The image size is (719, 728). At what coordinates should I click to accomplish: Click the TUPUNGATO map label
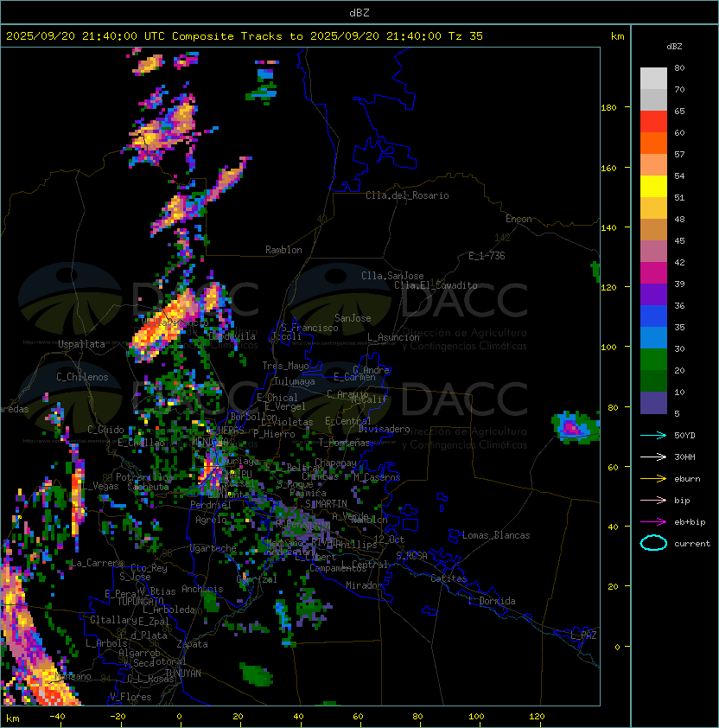click(x=140, y=601)
